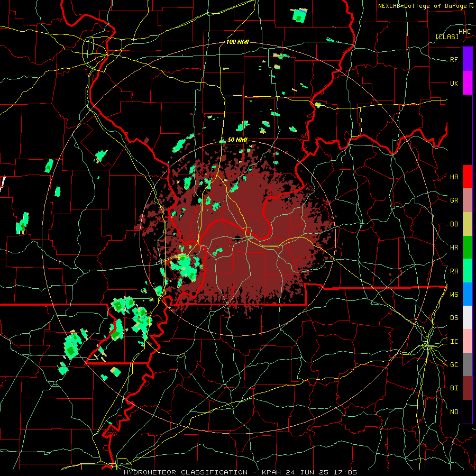Click the HR dark green legend swatch

(x=467, y=247)
